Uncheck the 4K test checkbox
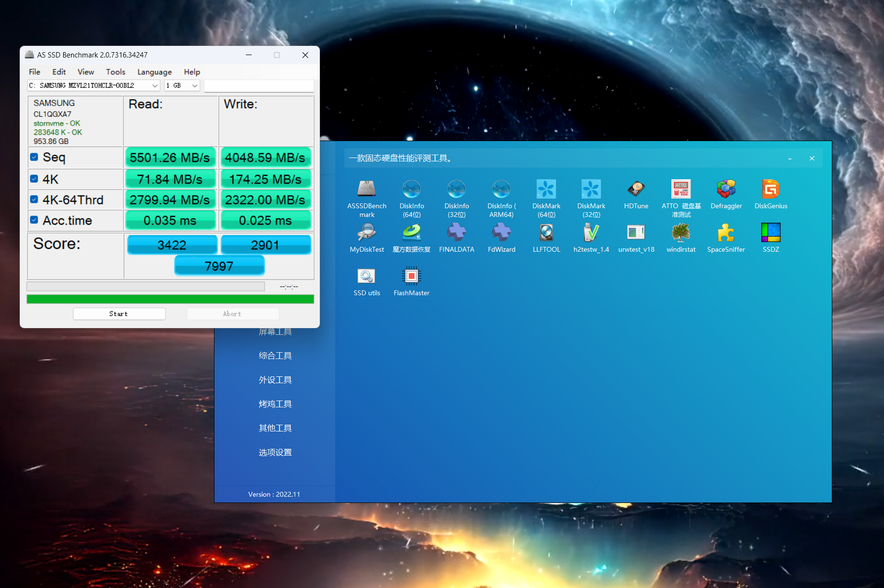Screen dimensions: 884x588 tap(34, 179)
